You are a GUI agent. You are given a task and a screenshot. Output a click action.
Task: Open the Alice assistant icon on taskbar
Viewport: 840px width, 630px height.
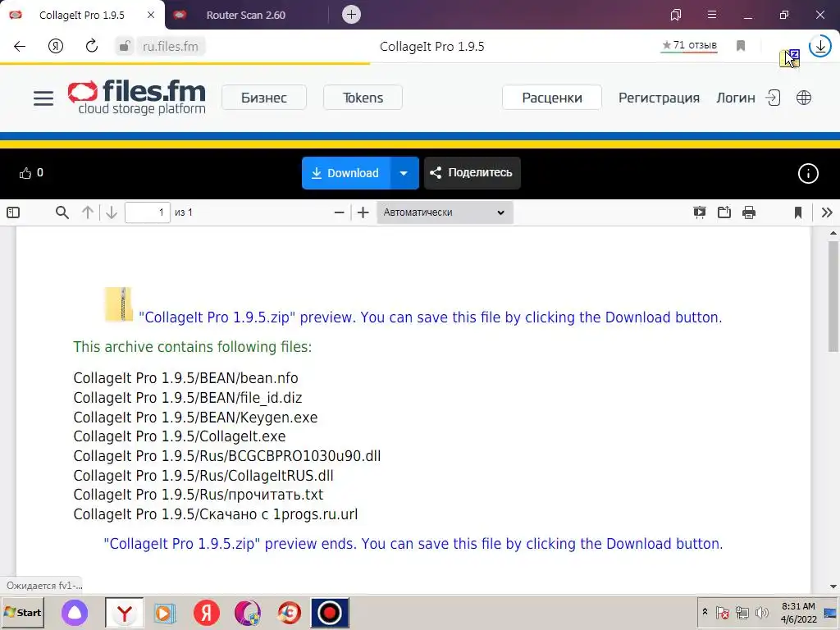tap(75, 613)
